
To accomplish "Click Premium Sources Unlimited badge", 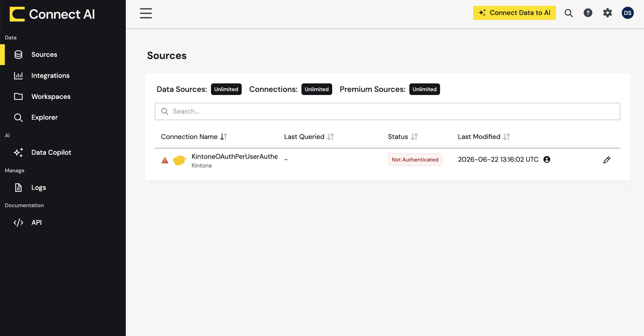I will 424,89.
